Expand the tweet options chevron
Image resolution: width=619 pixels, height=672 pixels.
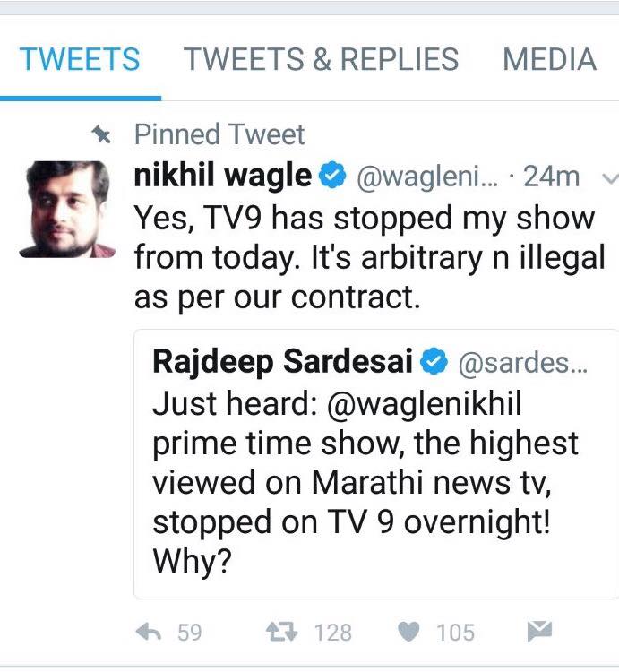609,178
